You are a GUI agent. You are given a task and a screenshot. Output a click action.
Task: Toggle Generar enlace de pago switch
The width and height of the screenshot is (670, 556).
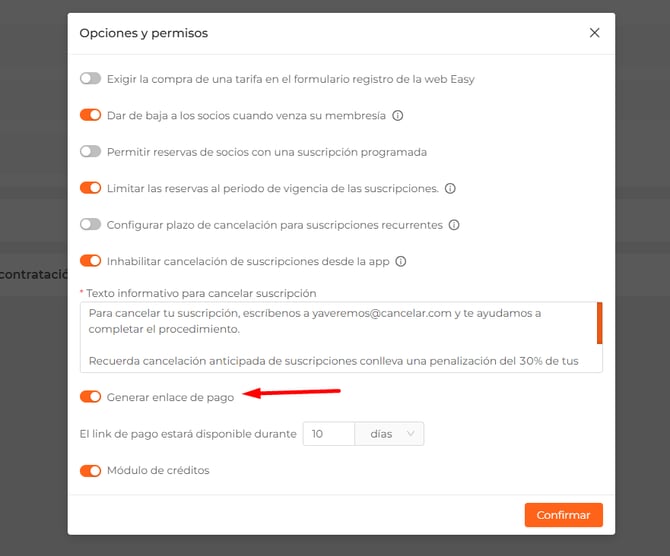pos(91,397)
